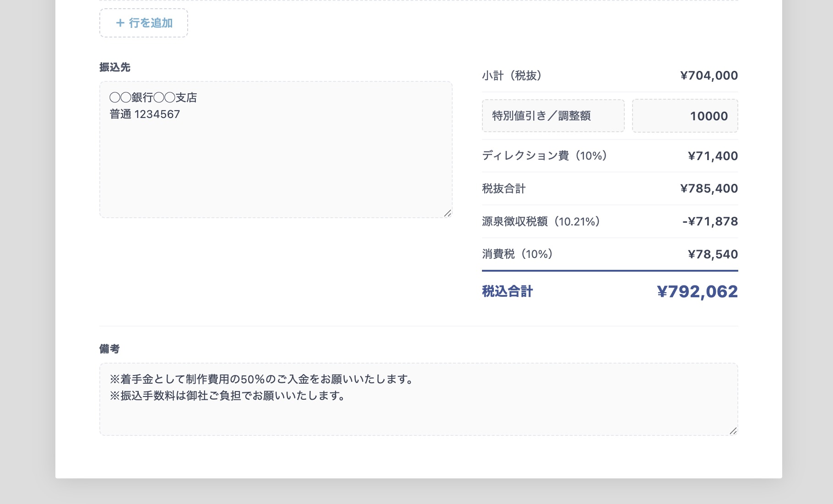Click the ディレクション費（10%）label
Screen dimensions: 833x504
[545, 156]
